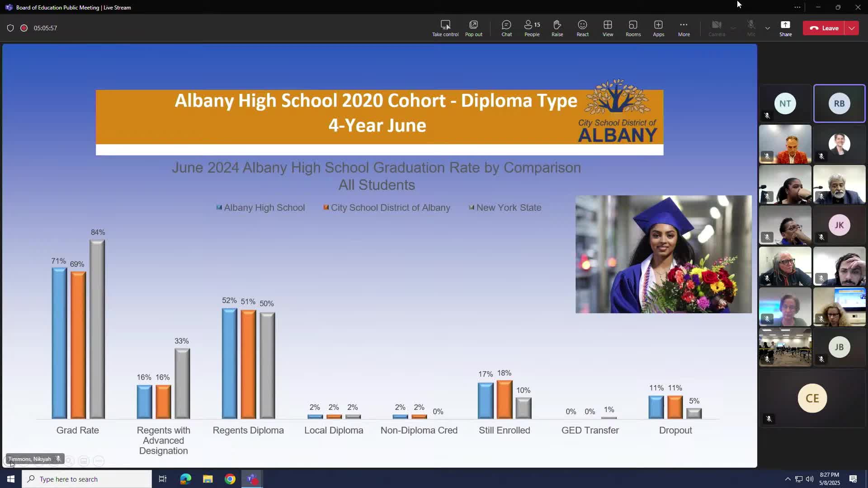Open the Rooms breakout panel
Image resolution: width=868 pixels, height=488 pixels.
pyautogui.click(x=633, y=28)
